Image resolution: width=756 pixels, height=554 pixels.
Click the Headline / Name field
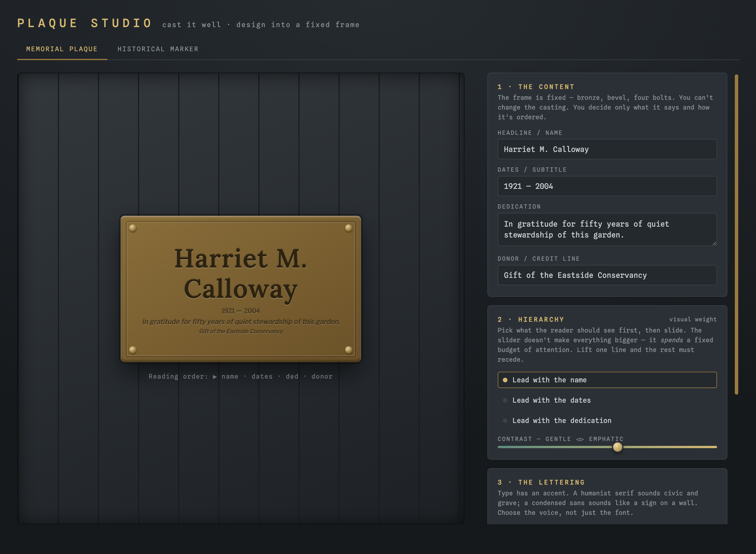[607, 149]
